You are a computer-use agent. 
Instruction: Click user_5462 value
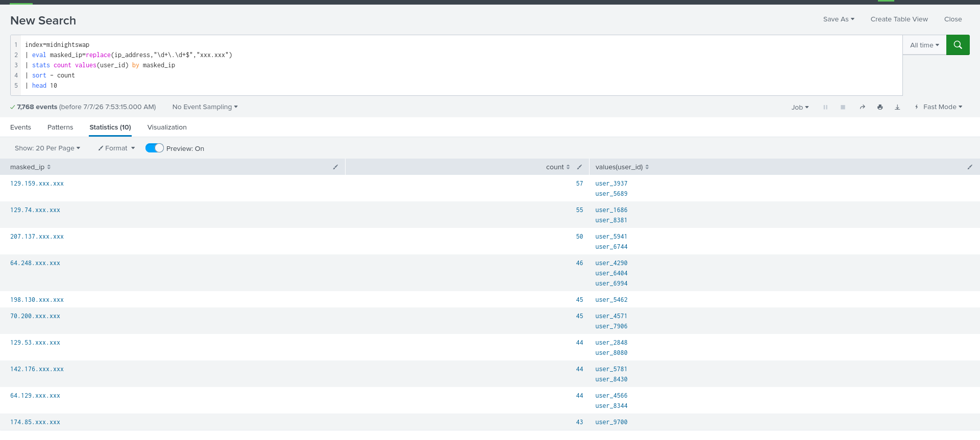point(611,300)
